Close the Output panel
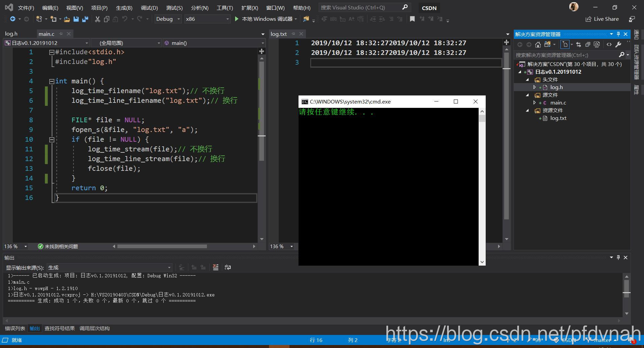Screen dimensions: 644x348 pos(626,258)
